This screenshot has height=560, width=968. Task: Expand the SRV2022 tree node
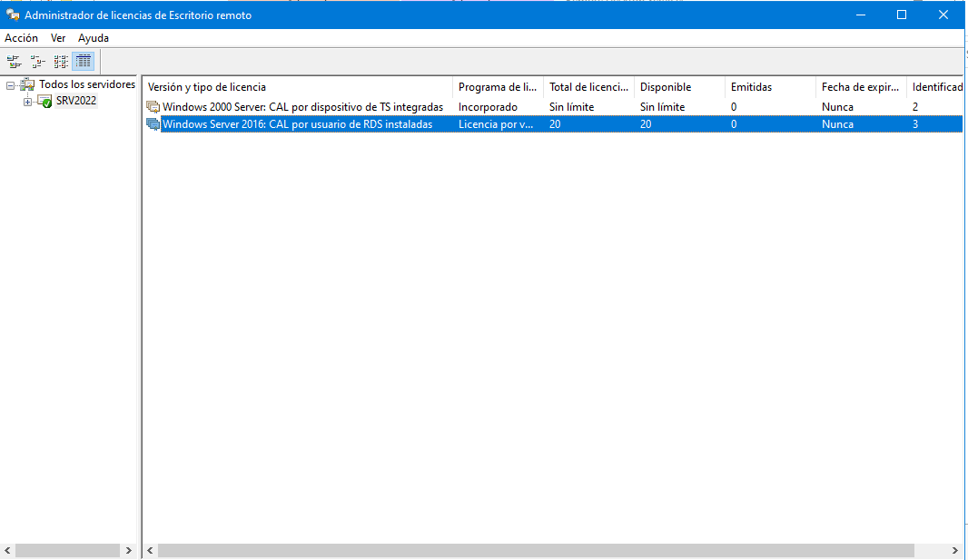click(x=28, y=102)
